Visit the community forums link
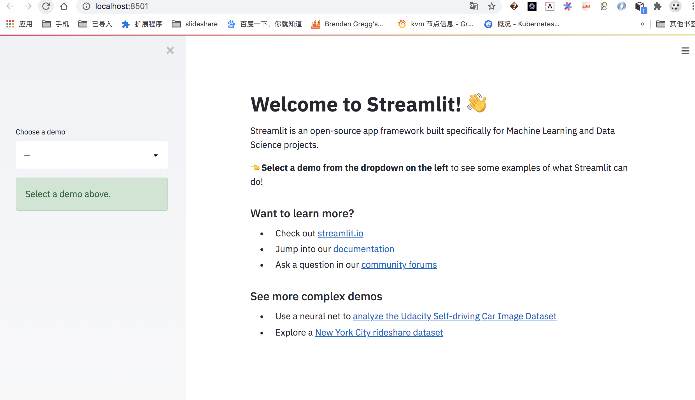Screen dimensions: 695x400 pos(398,265)
